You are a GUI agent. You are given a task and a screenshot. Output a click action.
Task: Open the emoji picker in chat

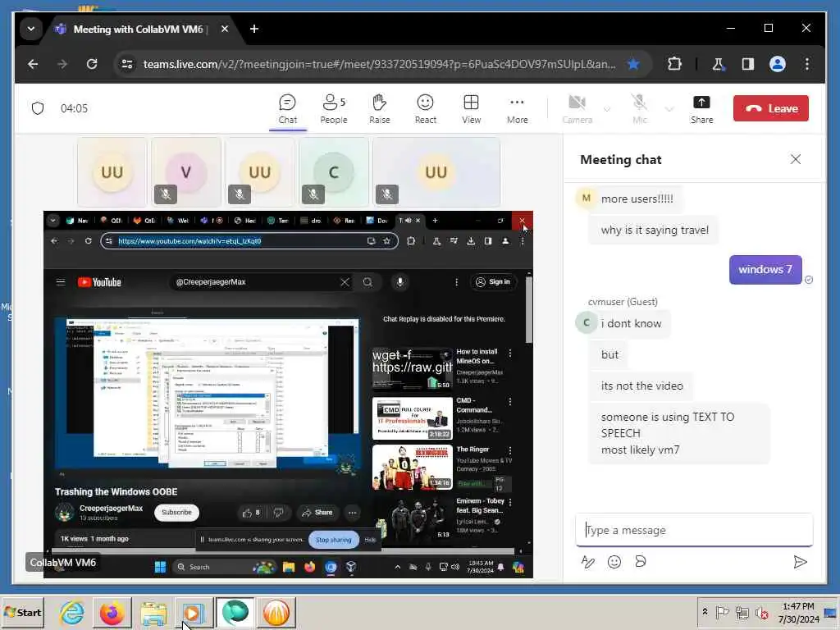614,561
